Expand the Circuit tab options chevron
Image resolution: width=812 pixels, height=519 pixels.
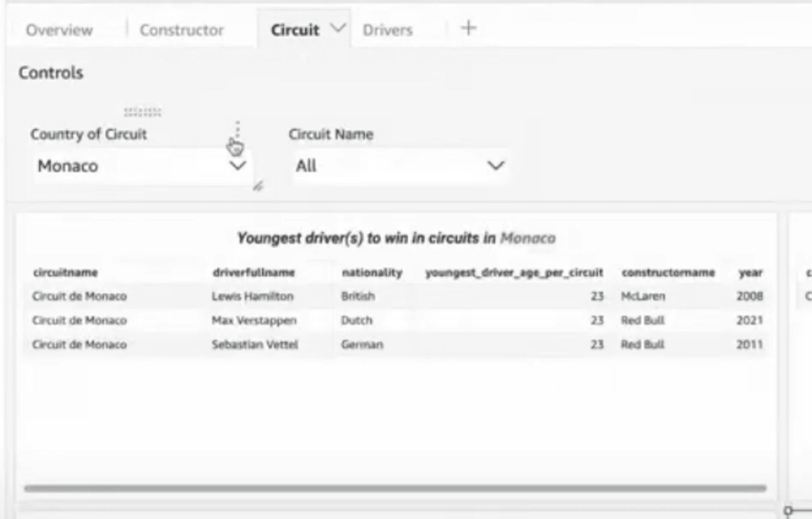338,28
